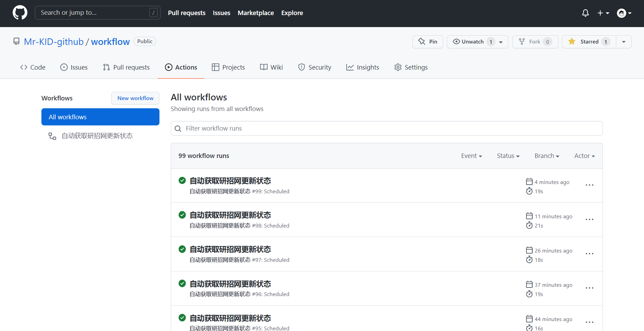
Task: Open the notifications bell
Action: (x=585, y=13)
